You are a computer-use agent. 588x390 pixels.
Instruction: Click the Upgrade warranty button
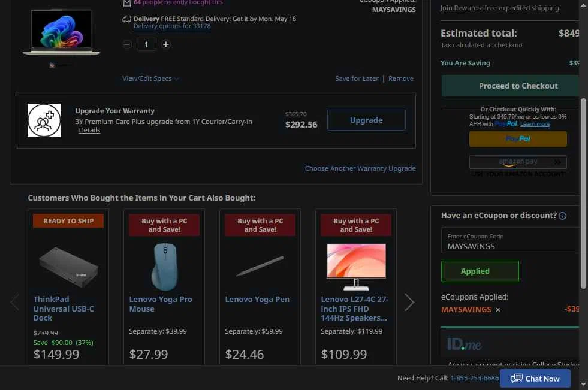[x=366, y=120]
